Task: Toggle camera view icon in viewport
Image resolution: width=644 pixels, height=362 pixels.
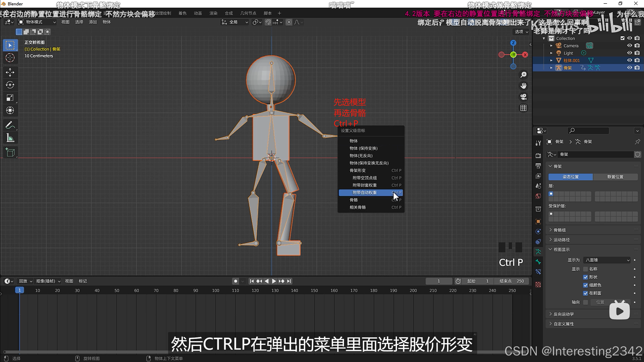Action: pyautogui.click(x=523, y=97)
